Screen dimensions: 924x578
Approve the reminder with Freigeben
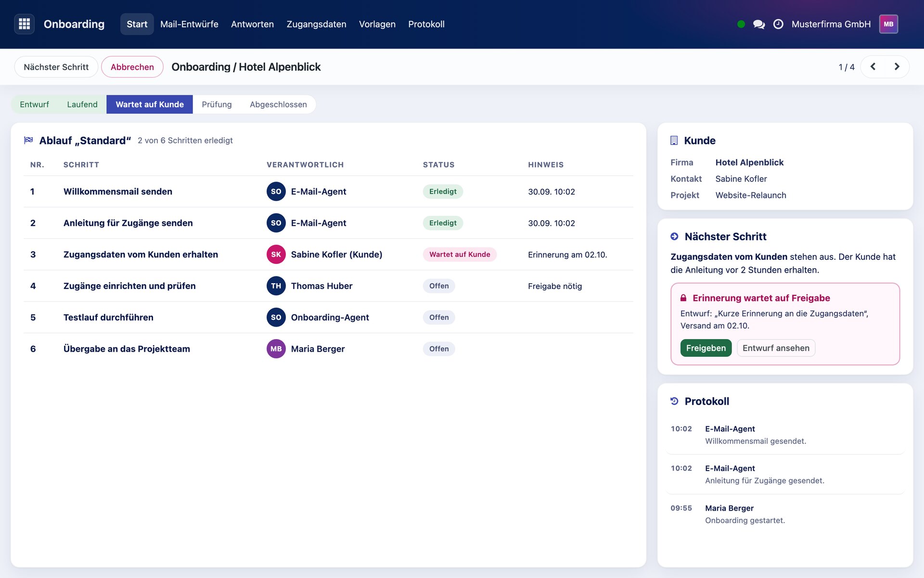pos(706,348)
